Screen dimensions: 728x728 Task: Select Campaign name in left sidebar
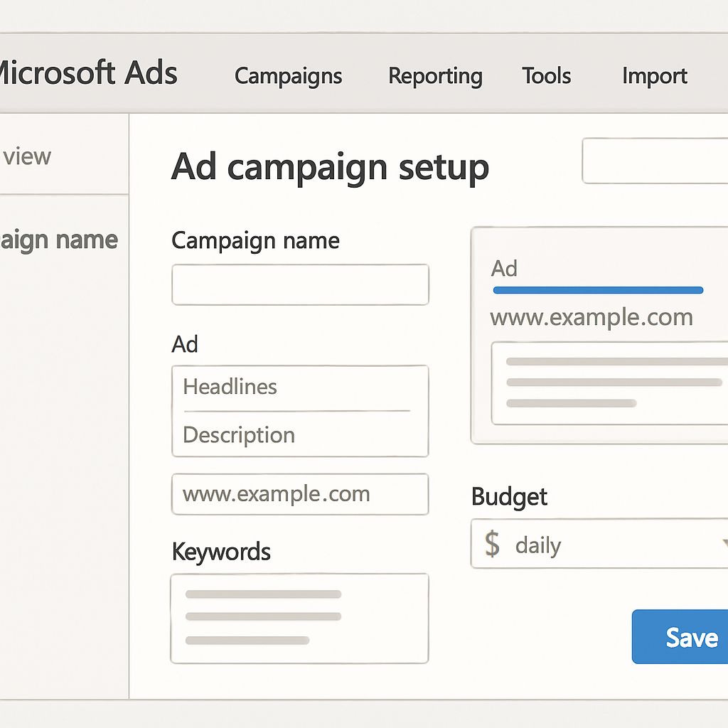tap(58, 240)
